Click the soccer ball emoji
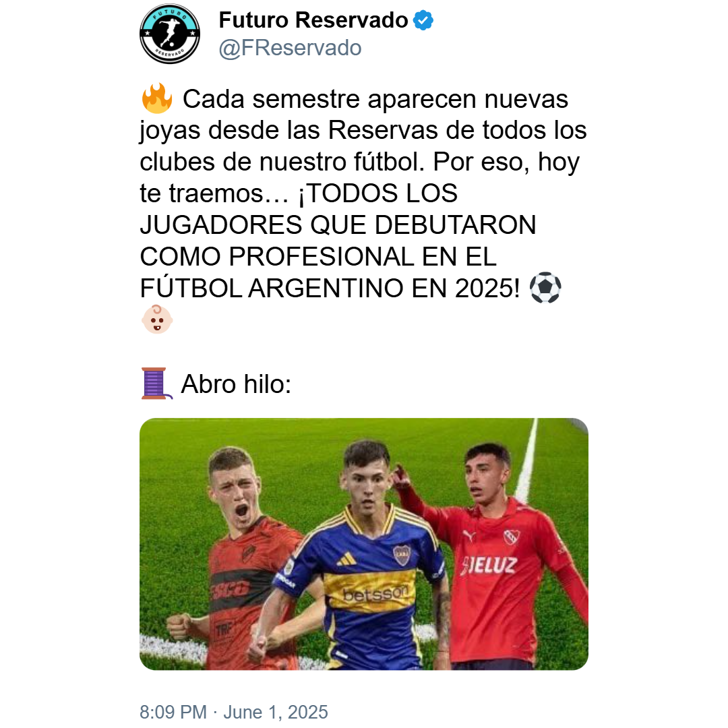 coord(545,288)
